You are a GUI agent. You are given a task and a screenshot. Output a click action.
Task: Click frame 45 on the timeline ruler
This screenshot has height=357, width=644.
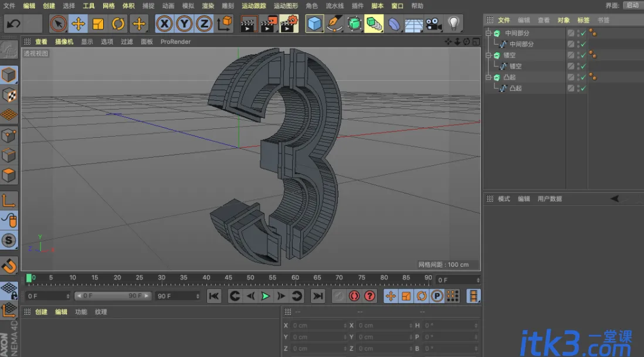[x=228, y=278]
